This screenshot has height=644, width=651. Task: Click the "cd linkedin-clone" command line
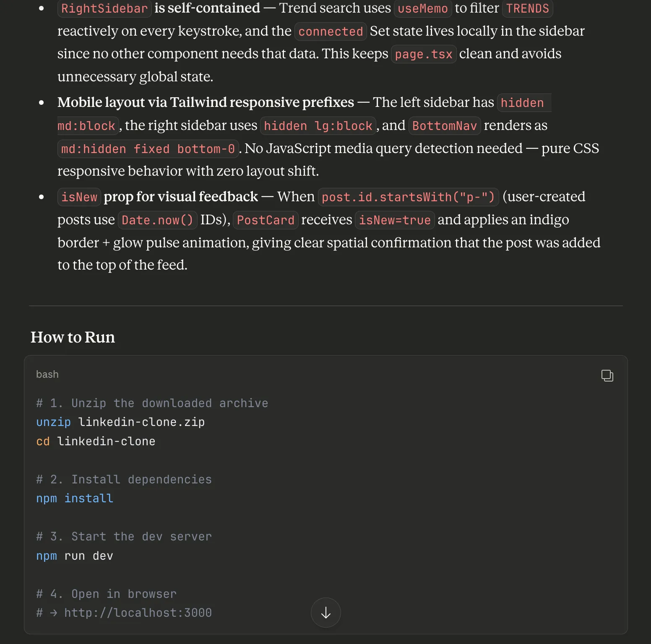point(96,441)
